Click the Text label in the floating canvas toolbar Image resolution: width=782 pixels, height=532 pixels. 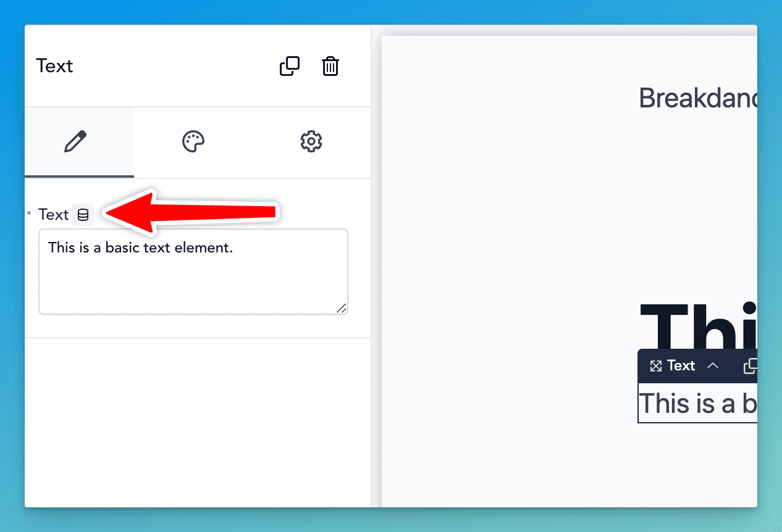tap(681, 366)
